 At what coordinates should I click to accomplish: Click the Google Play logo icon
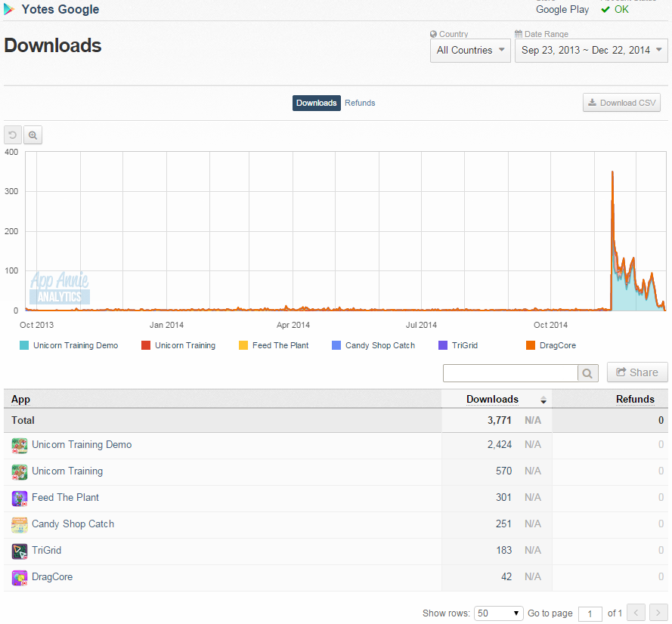coord(9,9)
